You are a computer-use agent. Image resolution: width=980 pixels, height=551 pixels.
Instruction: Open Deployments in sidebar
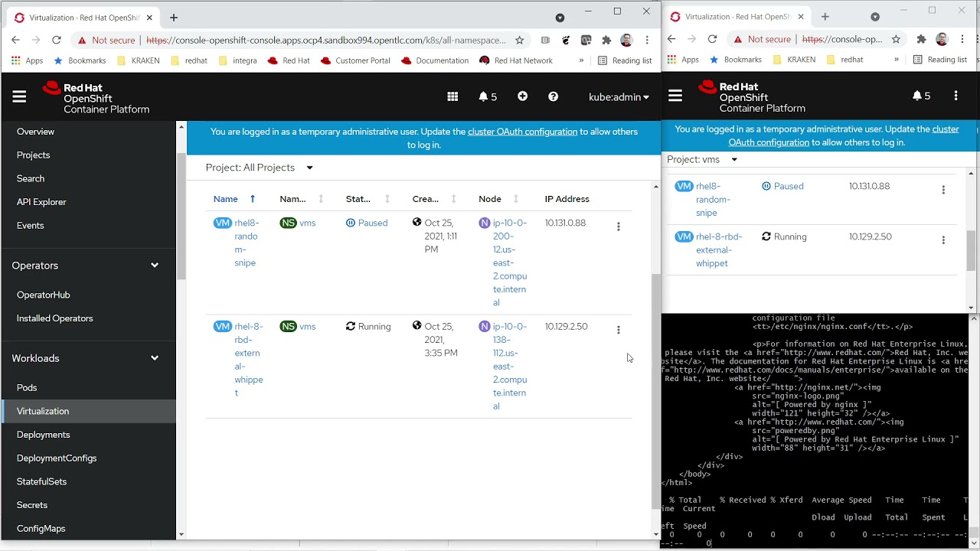pos(43,435)
